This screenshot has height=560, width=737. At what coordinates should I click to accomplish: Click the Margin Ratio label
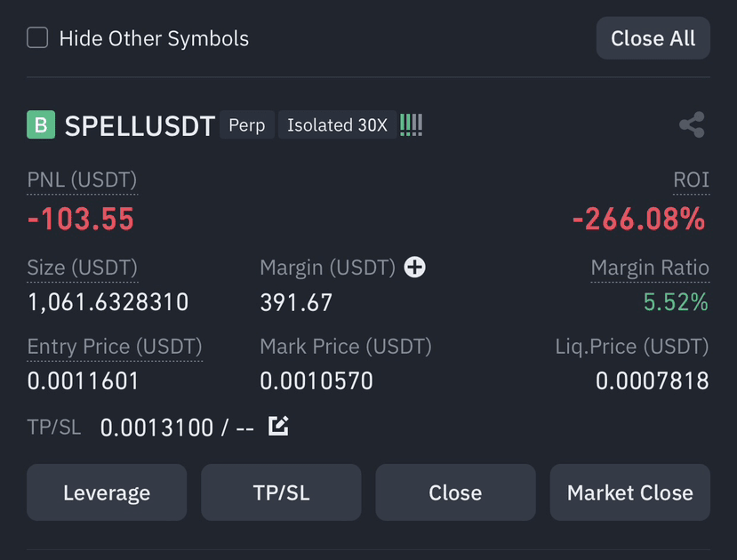pos(650,268)
